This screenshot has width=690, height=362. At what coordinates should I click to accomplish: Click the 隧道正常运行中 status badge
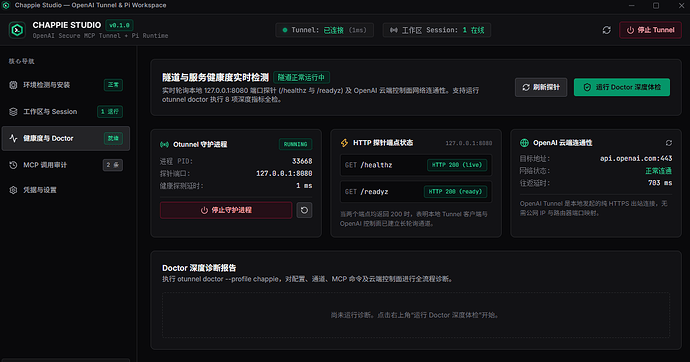[x=301, y=77]
